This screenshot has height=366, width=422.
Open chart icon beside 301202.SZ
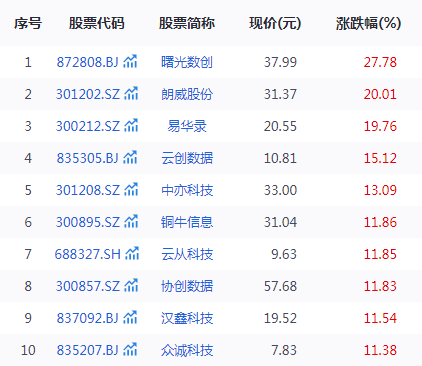coord(131,93)
